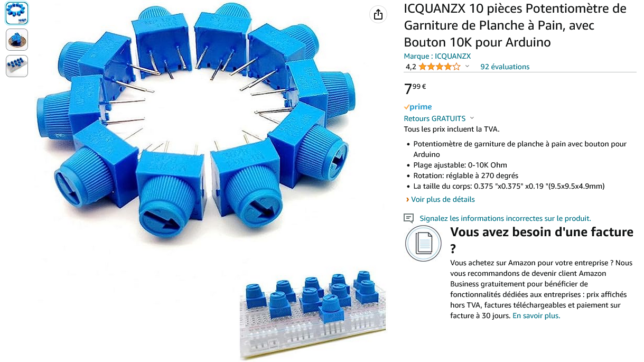The width and height of the screenshot is (644, 362).
Task: Click the 7,99 € price
Action: pos(415,89)
